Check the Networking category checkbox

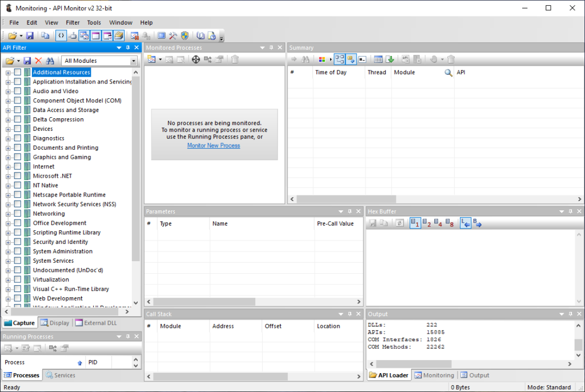(x=18, y=214)
